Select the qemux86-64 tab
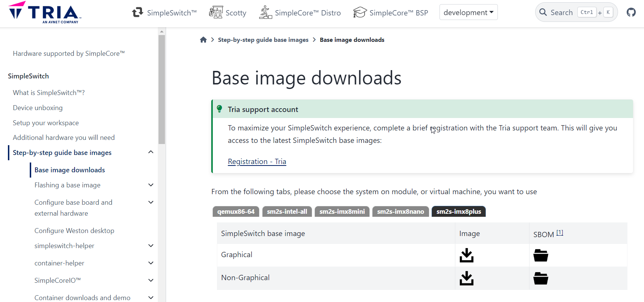644x302 pixels. click(236, 212)
